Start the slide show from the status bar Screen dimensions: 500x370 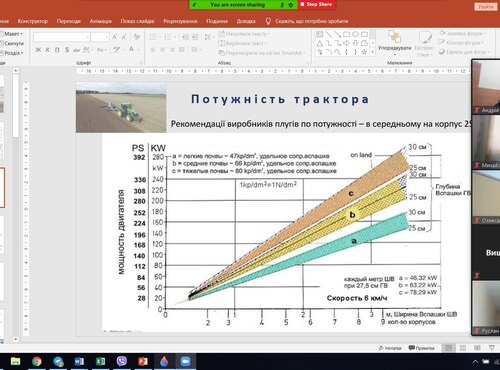492,348
